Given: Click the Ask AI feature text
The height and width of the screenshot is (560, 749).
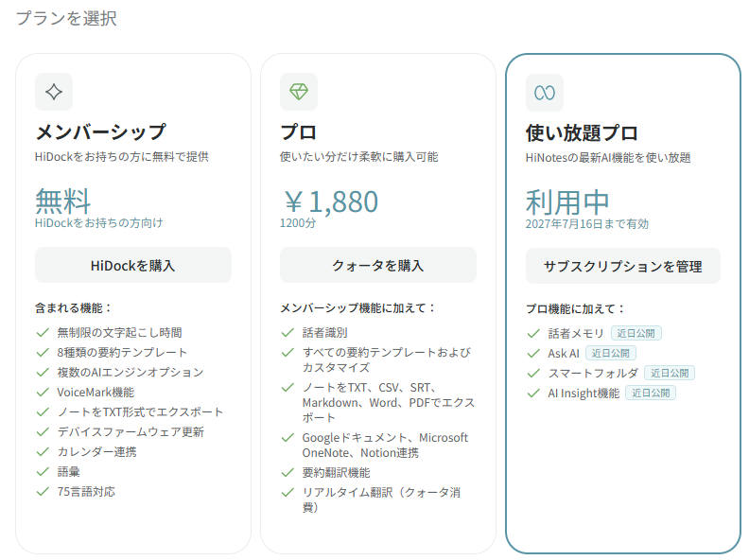Looking at the screenshot, I should pyautogui.click(x=564, y=354).
